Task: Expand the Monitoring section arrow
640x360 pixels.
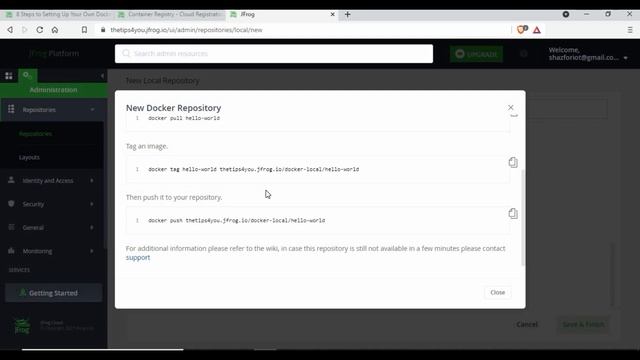Action: pyautogui.click(x=91, y=251)
